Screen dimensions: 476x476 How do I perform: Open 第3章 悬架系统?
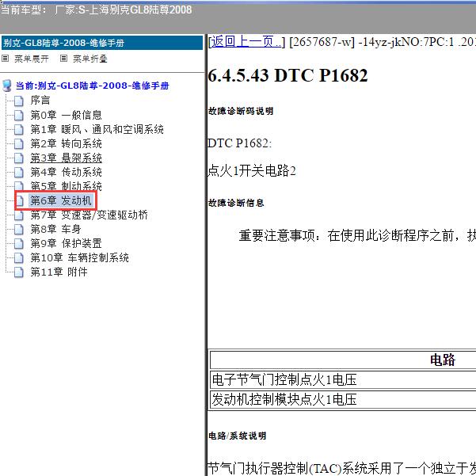pyautogui.click(x=66, y=158)
